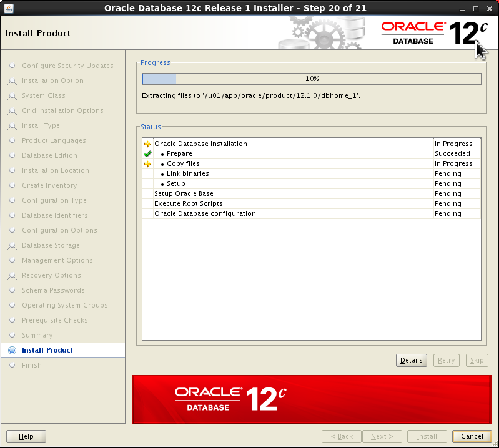Select the Schema Passwords step
Screen dimensions: 499x448
pyautogui.click(x=53, y=290)
